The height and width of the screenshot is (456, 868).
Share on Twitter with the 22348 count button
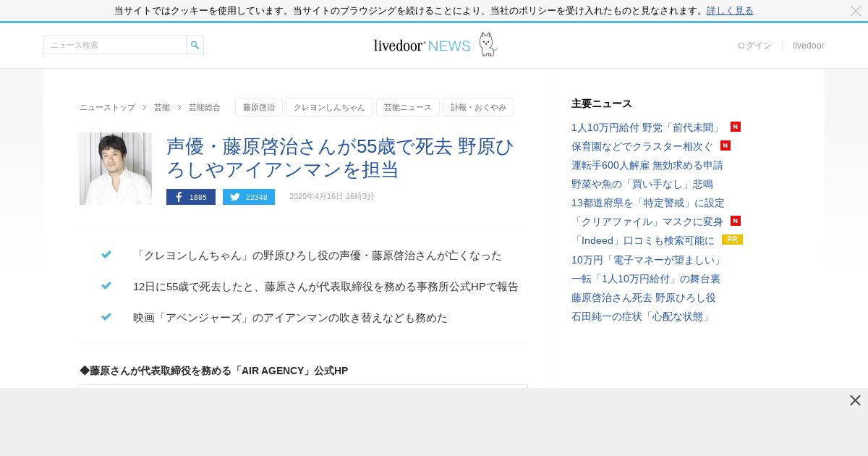tap(249, 197)
